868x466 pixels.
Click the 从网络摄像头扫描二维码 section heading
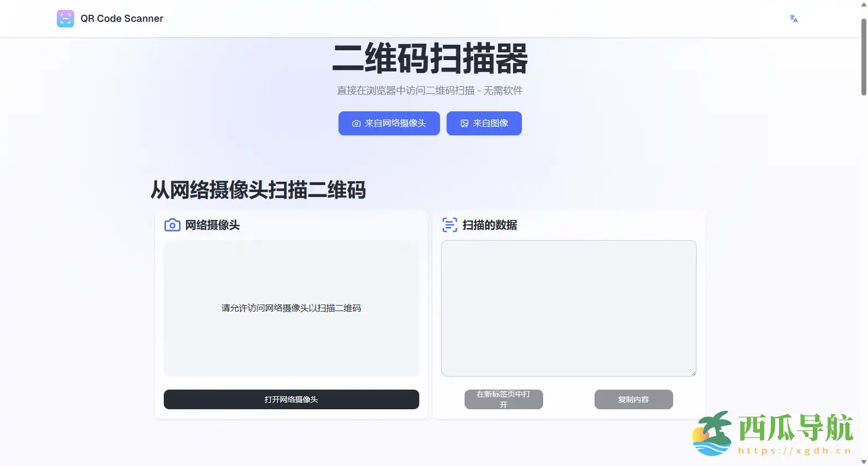coord(258,190)
